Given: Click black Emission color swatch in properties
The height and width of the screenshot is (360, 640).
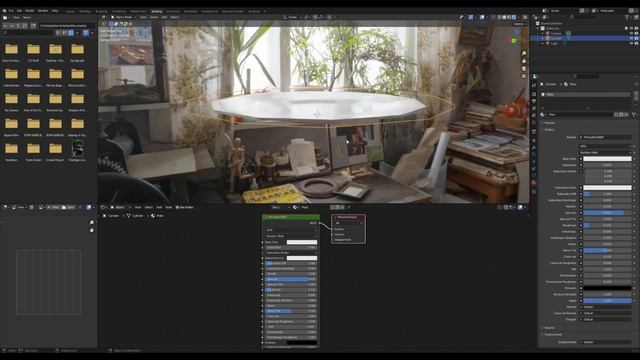Looking at the screenshot, I should coord(607,288).
